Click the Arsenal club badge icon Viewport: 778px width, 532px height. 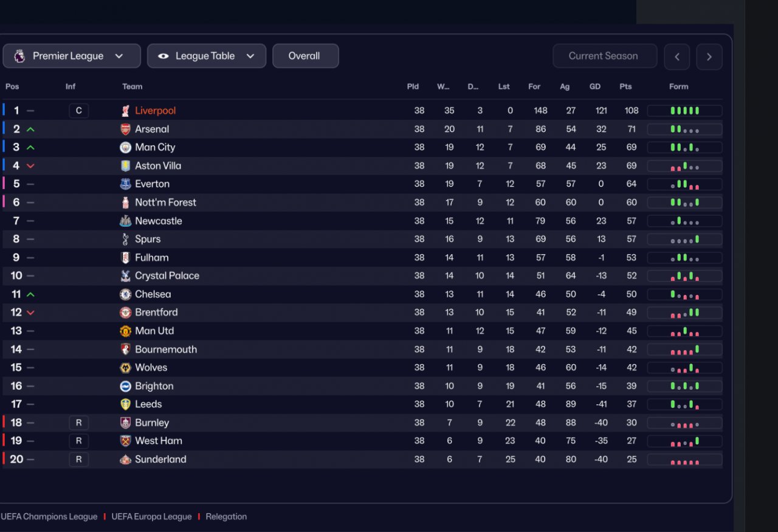[125, 129]
